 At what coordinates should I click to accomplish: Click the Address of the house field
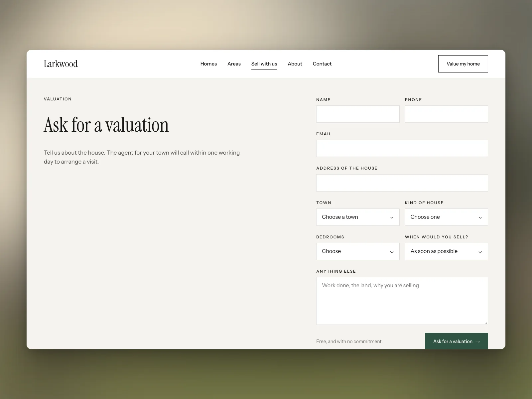point(402,183)
